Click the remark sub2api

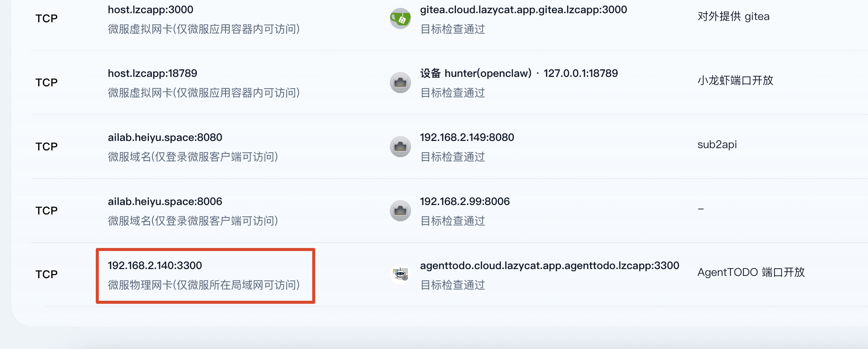pyautogui.click(x=717, y=145)
